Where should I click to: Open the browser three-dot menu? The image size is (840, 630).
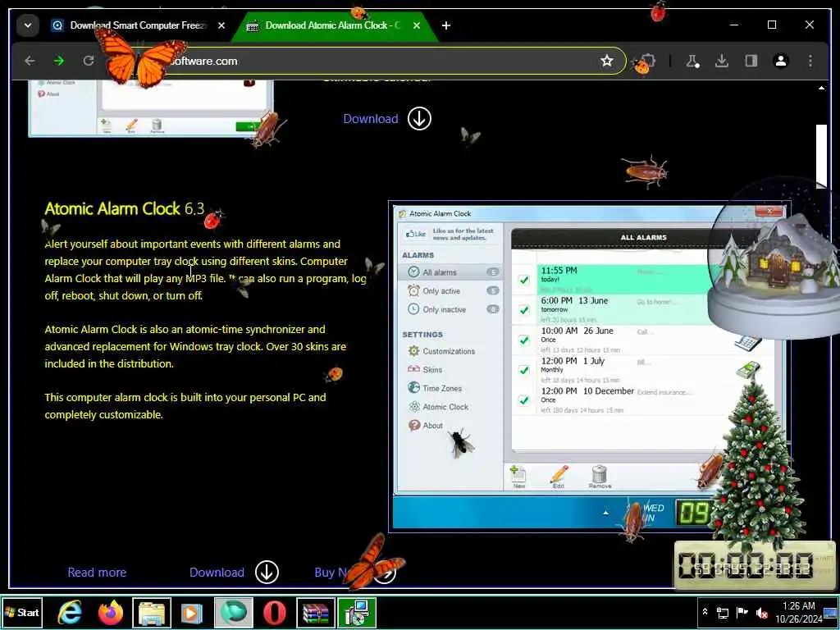click(810, 61)
